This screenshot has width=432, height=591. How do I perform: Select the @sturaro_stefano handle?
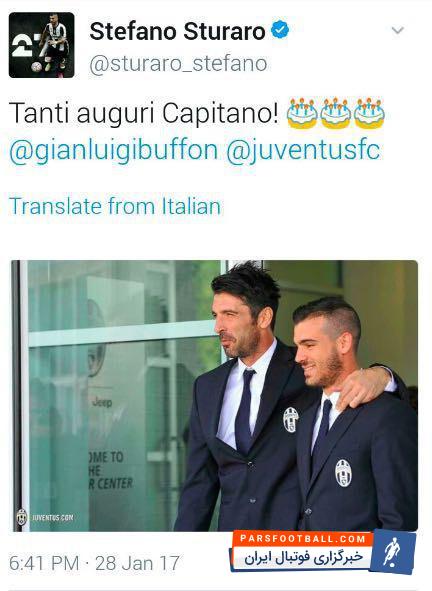[x=178, y=64]
